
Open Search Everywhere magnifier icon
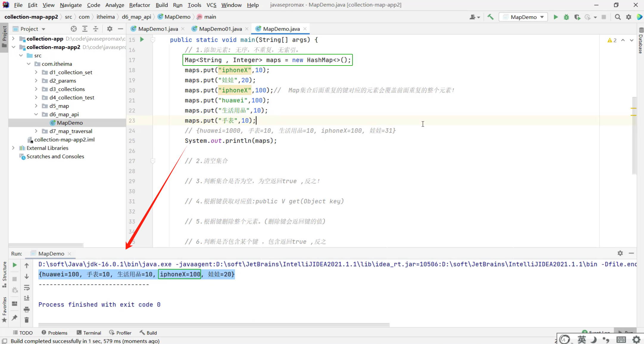618,17
